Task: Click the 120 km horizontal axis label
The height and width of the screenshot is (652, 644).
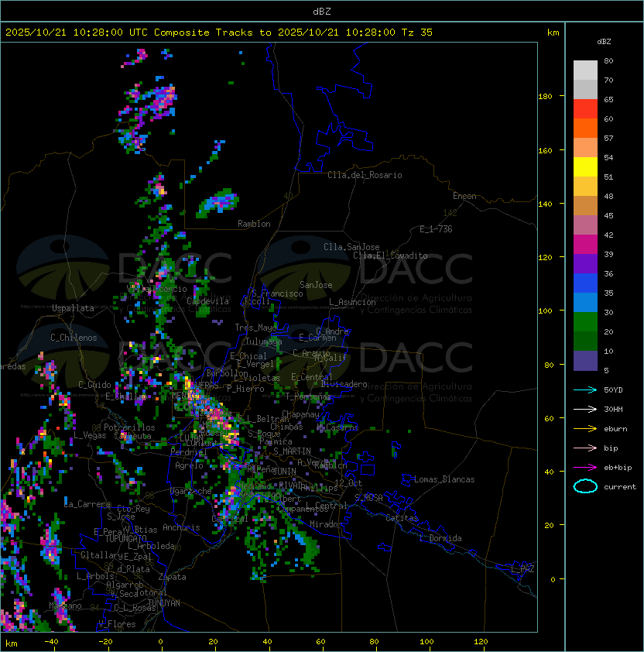Action: [x=481, y=642]
